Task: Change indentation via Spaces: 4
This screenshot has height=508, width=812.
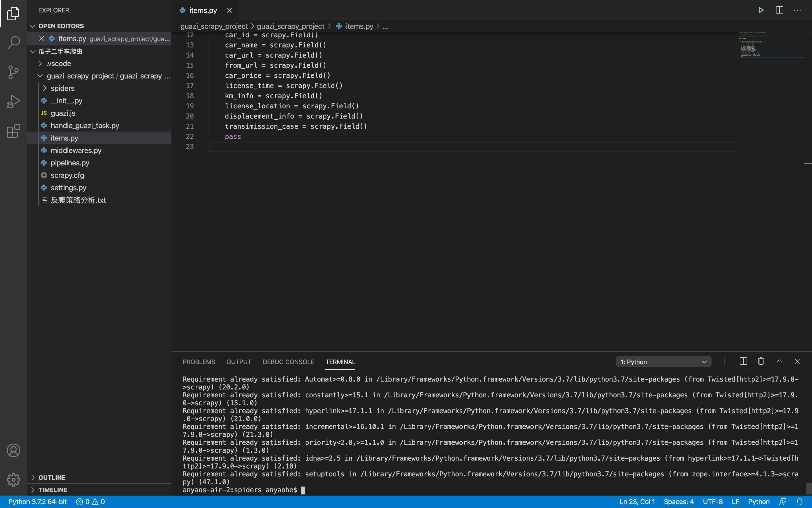Action: tap(679, 502)
